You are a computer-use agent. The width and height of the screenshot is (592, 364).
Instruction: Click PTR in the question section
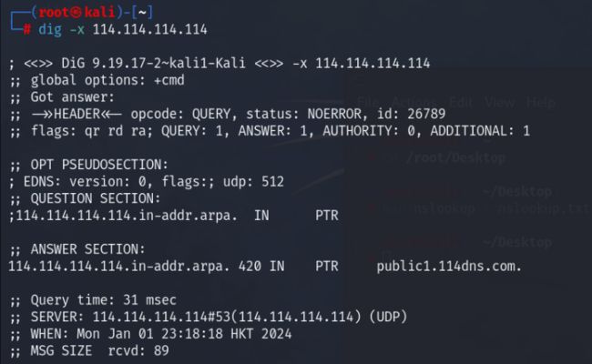point(326,215)
